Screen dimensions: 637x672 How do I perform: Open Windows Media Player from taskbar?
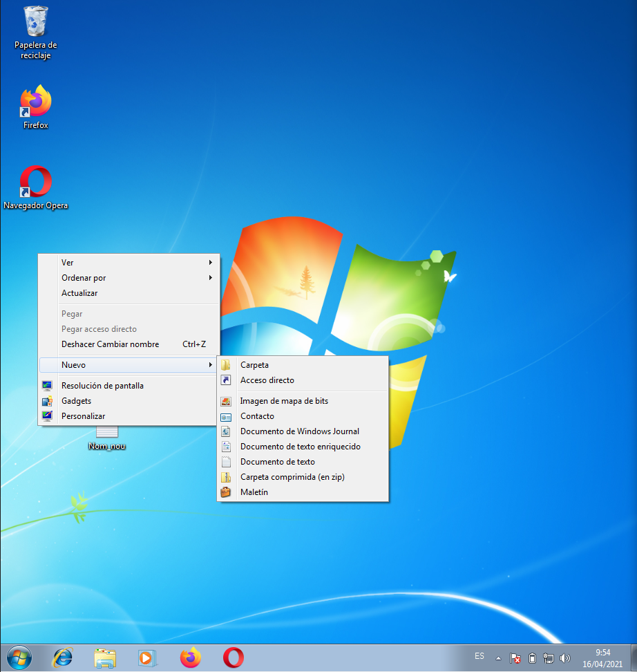pos(147,658)
